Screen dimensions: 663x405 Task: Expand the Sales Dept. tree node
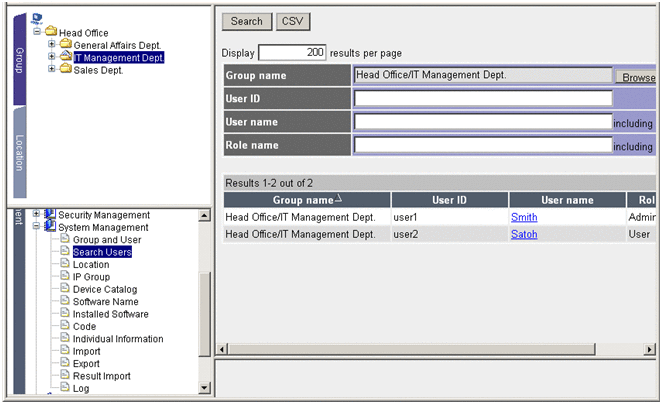click(x=52, y=70)
